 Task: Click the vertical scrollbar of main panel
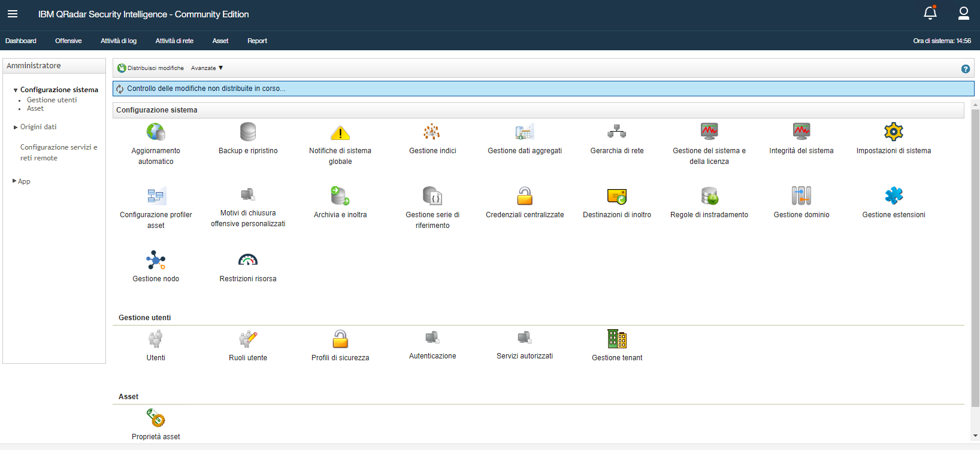click(x=975, y=258)
